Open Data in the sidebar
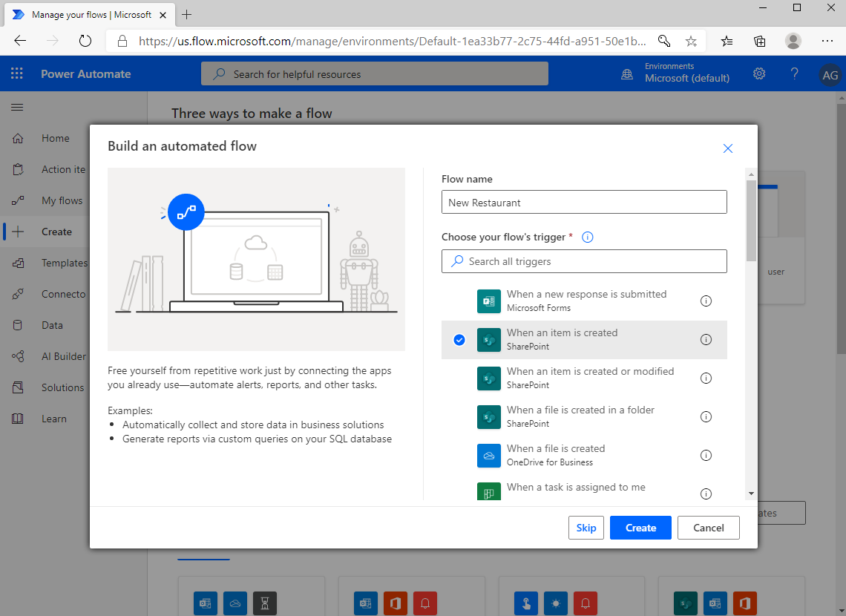Screen dimensions: 846x616 (x=52, y=325)
